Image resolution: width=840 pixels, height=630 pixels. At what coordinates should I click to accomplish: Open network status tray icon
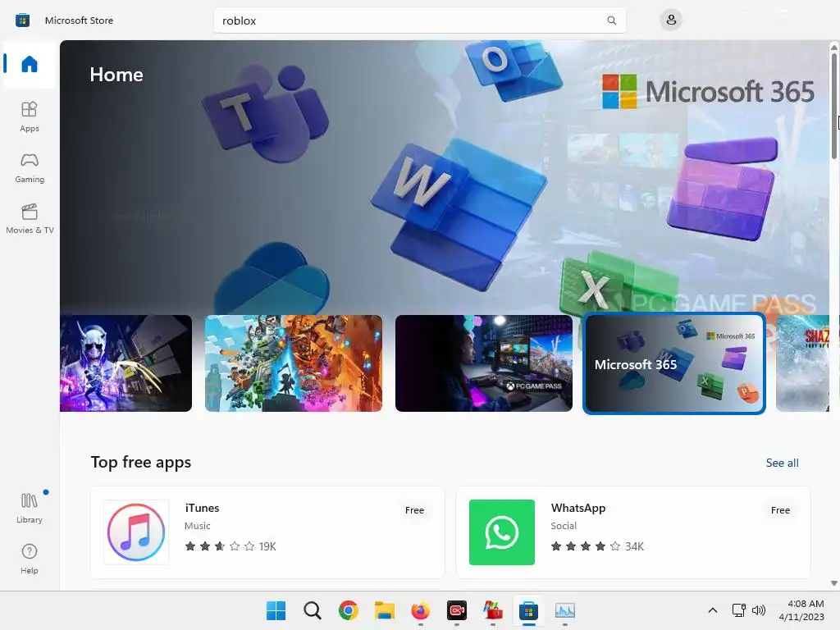[x=739, y=610]
